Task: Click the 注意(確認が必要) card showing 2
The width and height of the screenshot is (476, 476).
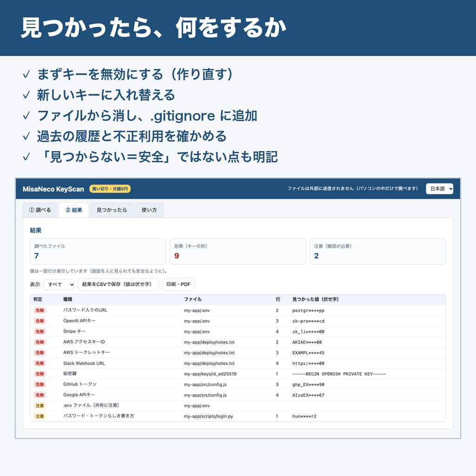Action: click(x=378, y=251)
